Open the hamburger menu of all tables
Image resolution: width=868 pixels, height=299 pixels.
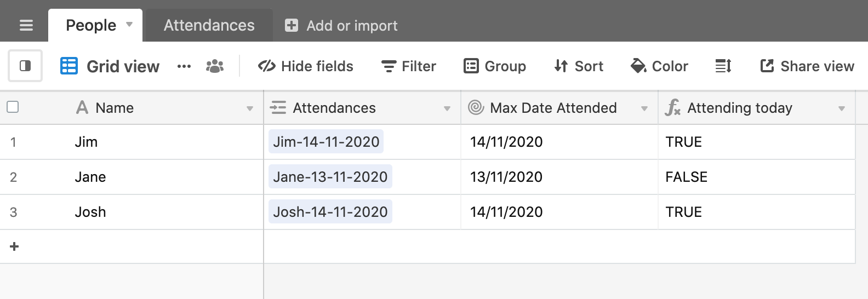point(26,25)
